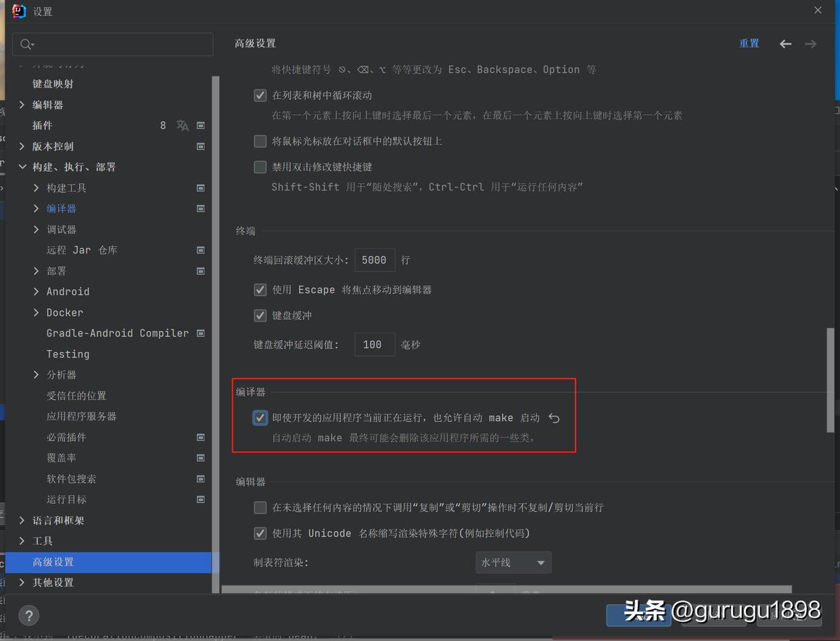Screen dimensions: 840x641
Task: Open the 制表符渲染 dropdown showing 水平线
Action: tap(513, 562)
